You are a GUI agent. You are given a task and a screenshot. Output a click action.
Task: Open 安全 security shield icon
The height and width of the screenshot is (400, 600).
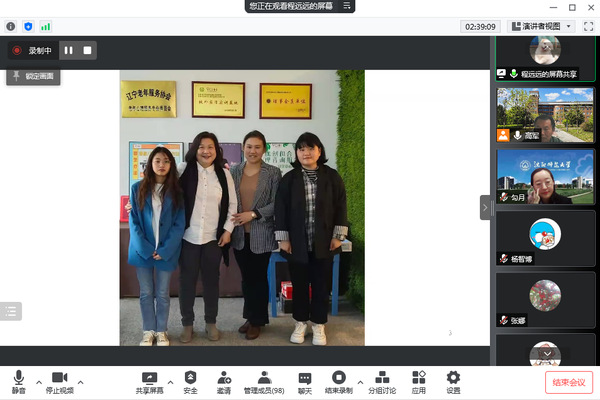coord(190,382)
